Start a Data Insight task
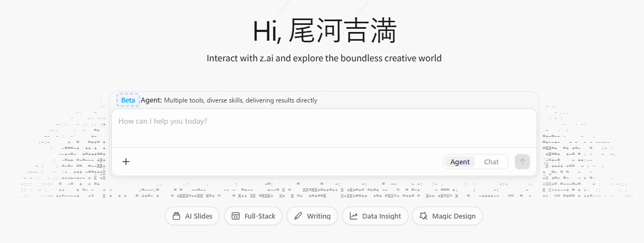Screen dimensions: 644x243 (x=375, y=216)
